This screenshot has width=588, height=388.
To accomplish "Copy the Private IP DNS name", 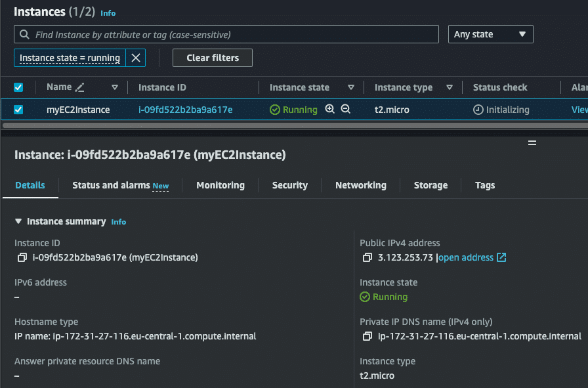I will point(367,336).
